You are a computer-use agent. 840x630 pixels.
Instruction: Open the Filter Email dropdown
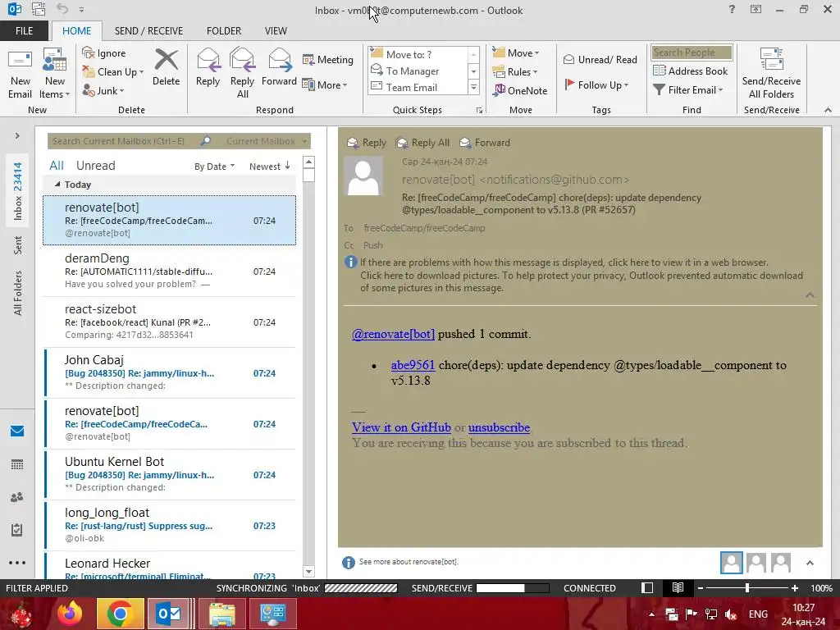coord(688,89)
